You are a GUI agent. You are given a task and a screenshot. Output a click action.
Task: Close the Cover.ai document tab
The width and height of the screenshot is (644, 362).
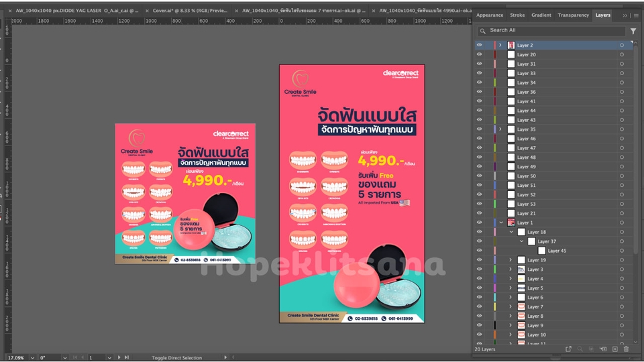pyautogui.click(x=147, y=11)
